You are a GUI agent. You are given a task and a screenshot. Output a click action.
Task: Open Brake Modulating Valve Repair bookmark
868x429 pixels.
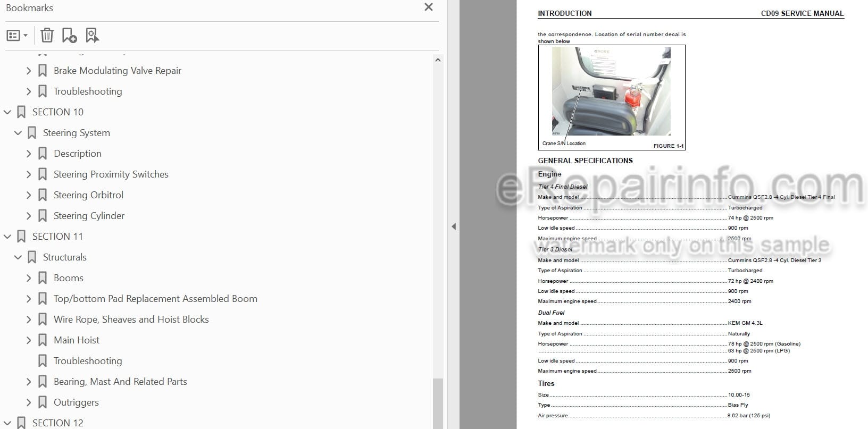click(x=117, y=71)
